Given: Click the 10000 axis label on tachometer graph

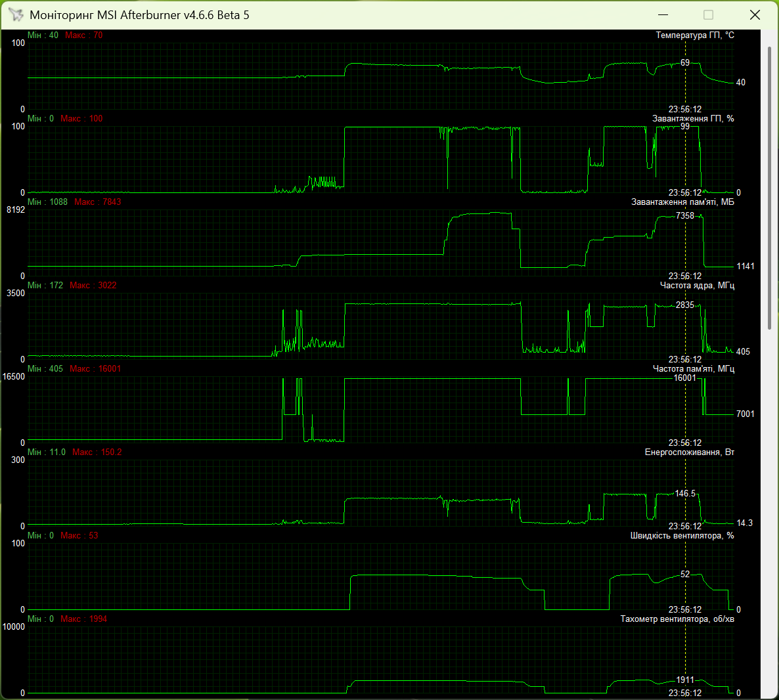Looking at the screenshot, I should (x=13, y=628).
